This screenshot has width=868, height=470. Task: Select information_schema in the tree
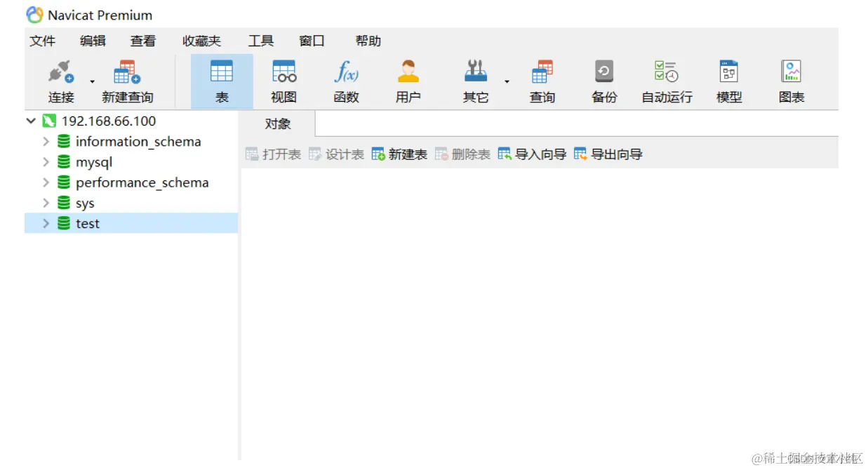tap(138, 142)
